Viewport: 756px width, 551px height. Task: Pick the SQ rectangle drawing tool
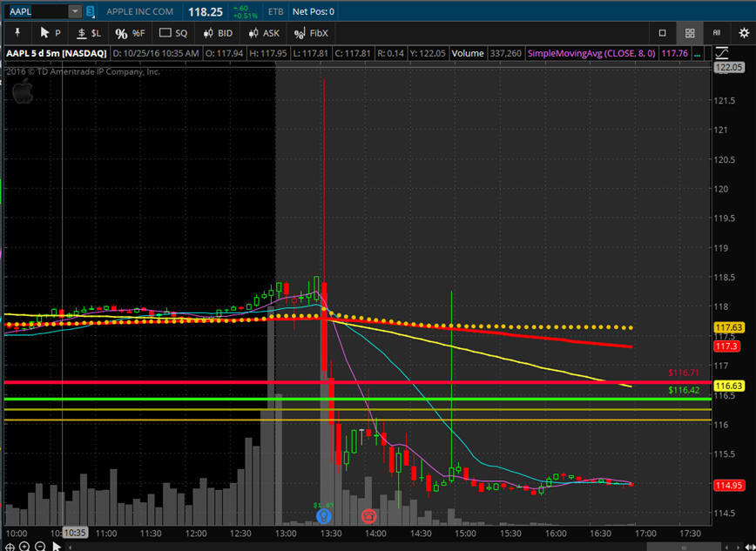point(173,33)
